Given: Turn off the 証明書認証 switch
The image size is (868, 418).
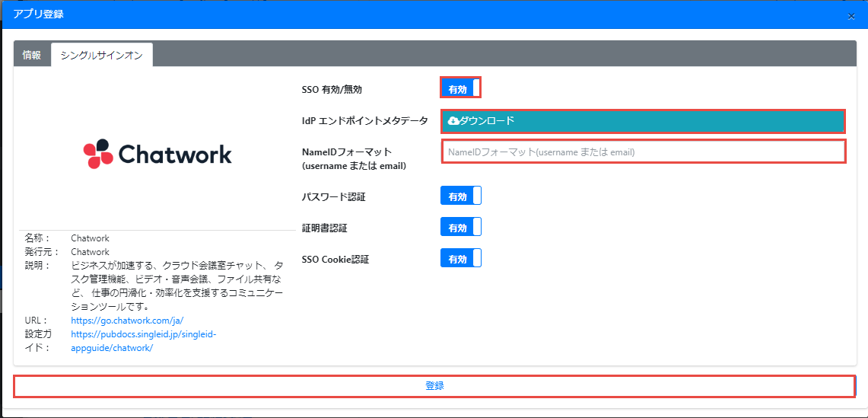Looking at the screenshot, I should 460,228.
